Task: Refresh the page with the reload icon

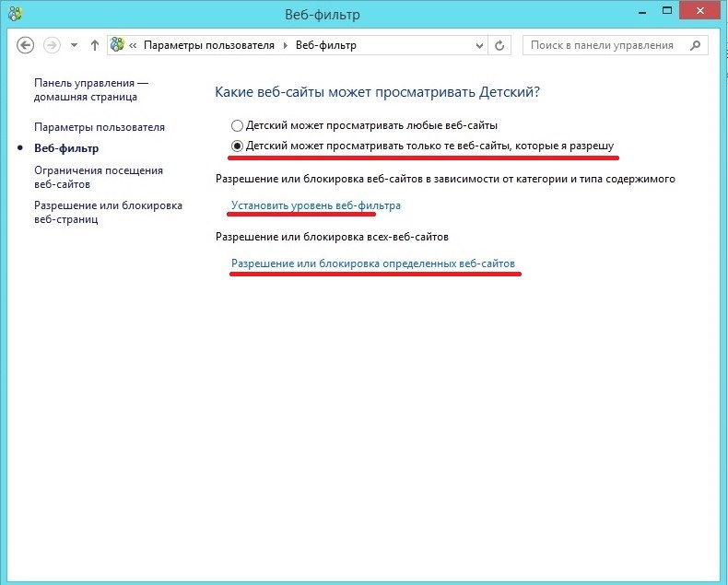Action: pos(499,45)
